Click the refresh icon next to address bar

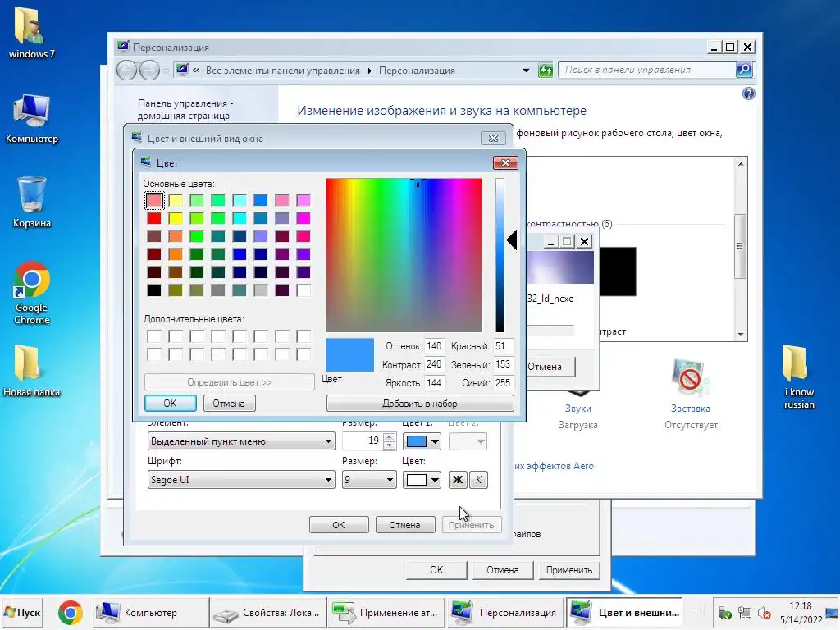pyautogui.click(x=546, y=71)
